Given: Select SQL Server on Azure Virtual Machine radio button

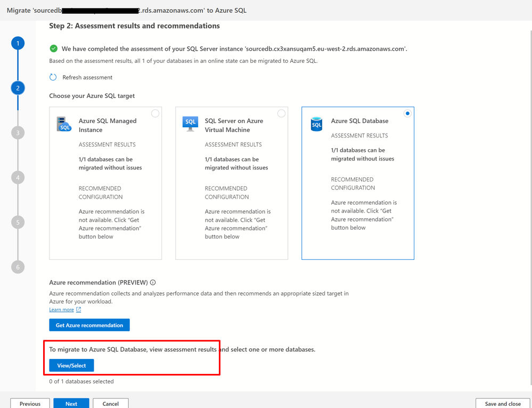Looking at the screenshot, I should click(281, 113).
